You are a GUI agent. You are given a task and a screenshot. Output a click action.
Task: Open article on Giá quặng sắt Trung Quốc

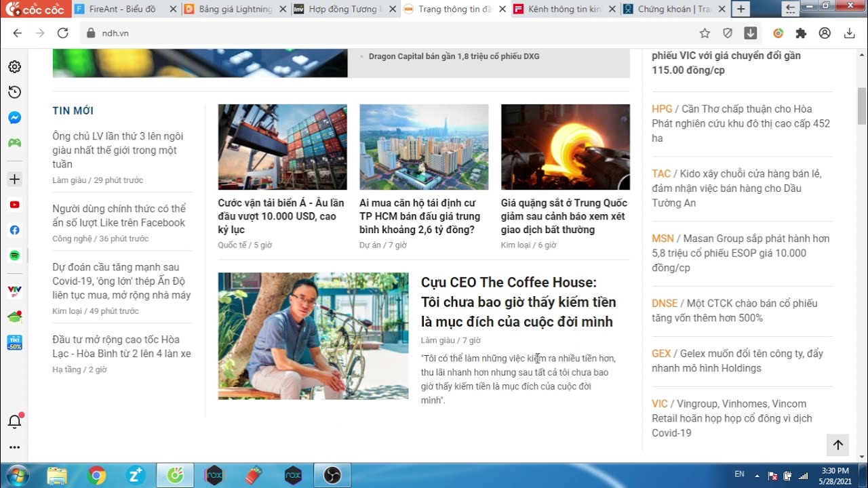pos(564,216)
